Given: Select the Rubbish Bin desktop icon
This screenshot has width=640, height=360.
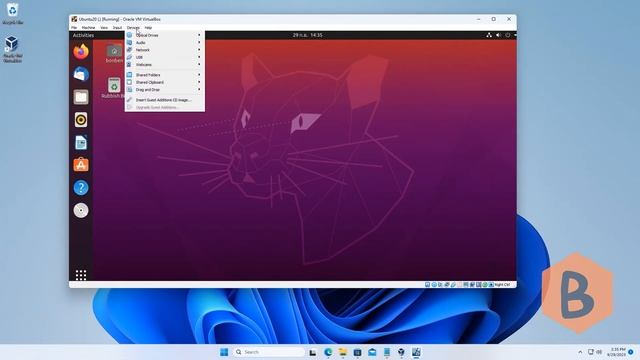Looking at the screenshot, I should click(x=113, y=88).
